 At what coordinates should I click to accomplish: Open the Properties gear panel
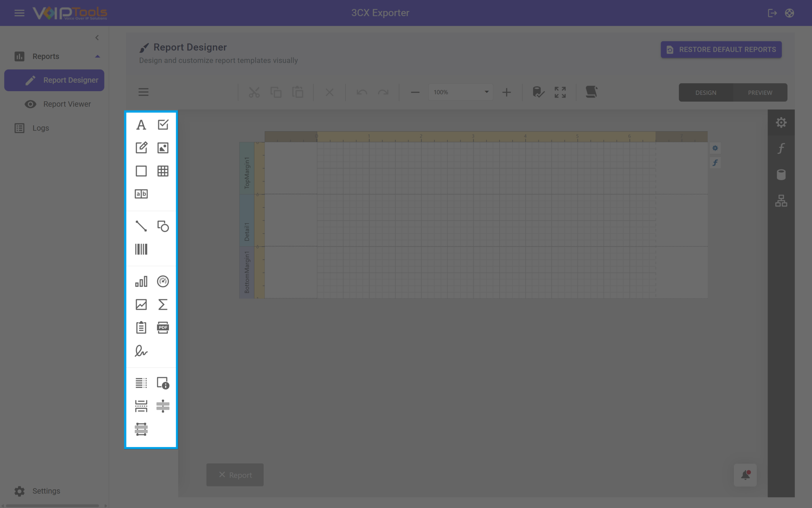[x=781, y=123]
